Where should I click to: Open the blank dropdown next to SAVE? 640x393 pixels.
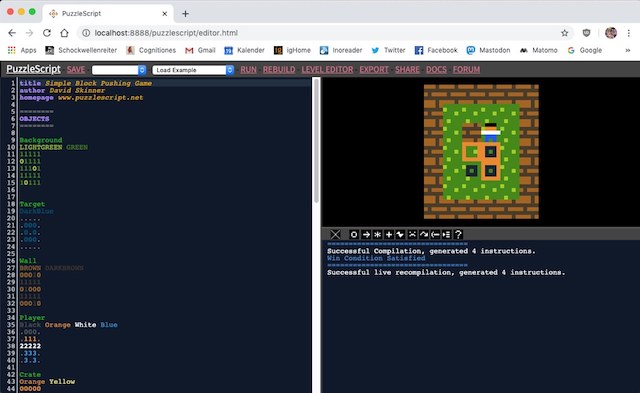coord(119,70)
